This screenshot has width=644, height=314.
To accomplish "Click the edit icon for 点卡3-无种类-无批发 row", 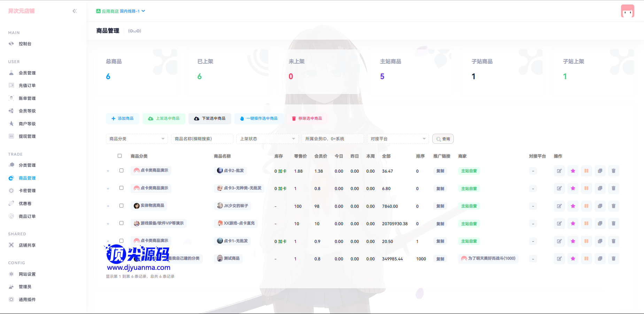I will click(x=559, y=188).
